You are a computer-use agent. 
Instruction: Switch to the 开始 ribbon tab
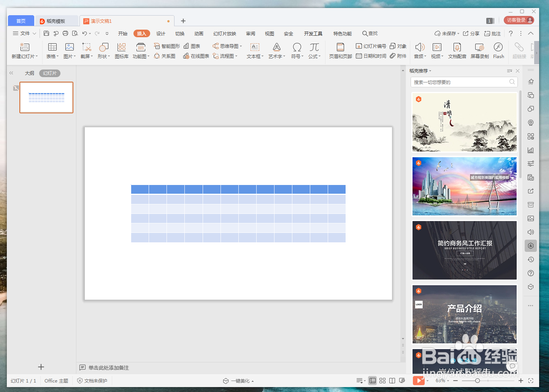click(122, 33)
